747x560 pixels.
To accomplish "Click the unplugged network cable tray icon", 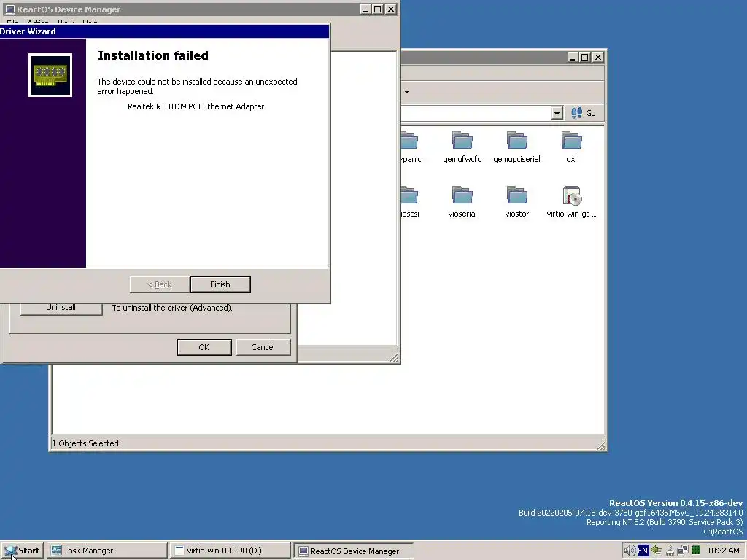I will (x=670, y=551).
